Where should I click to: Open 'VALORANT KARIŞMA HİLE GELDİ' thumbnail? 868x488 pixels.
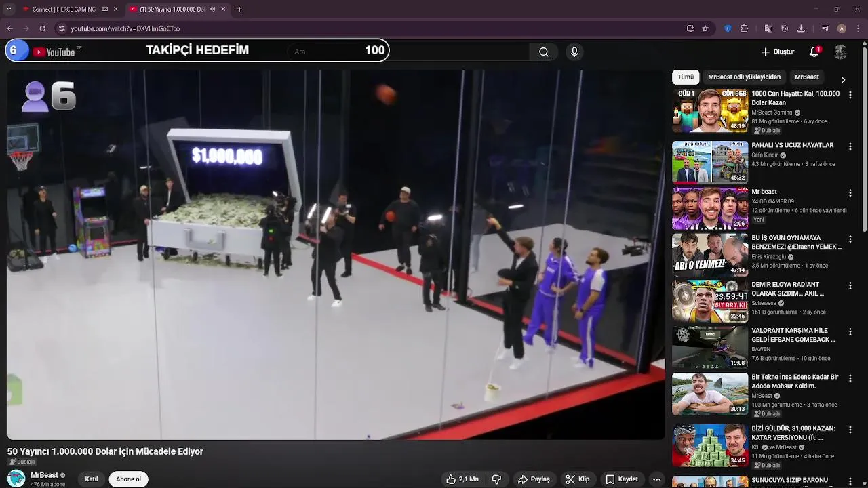[710, 347]
